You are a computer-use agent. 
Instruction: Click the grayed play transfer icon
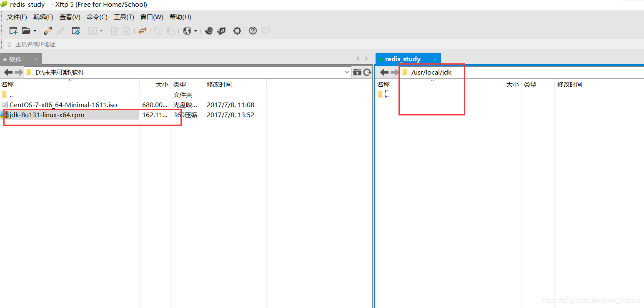[92, 31]
